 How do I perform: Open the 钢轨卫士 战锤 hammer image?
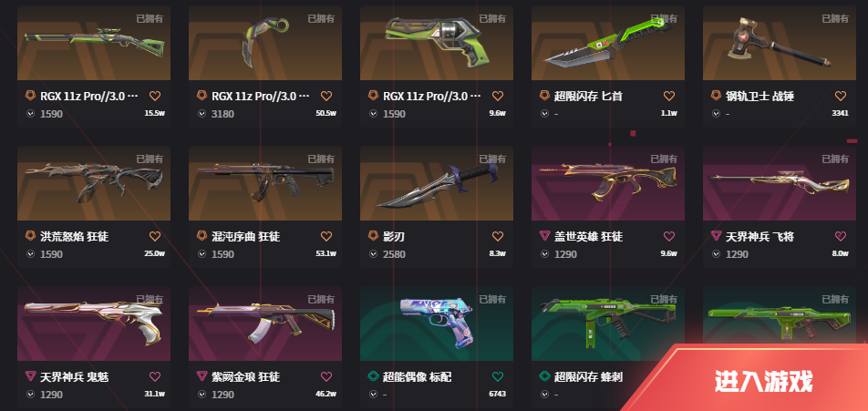[779, 43]
